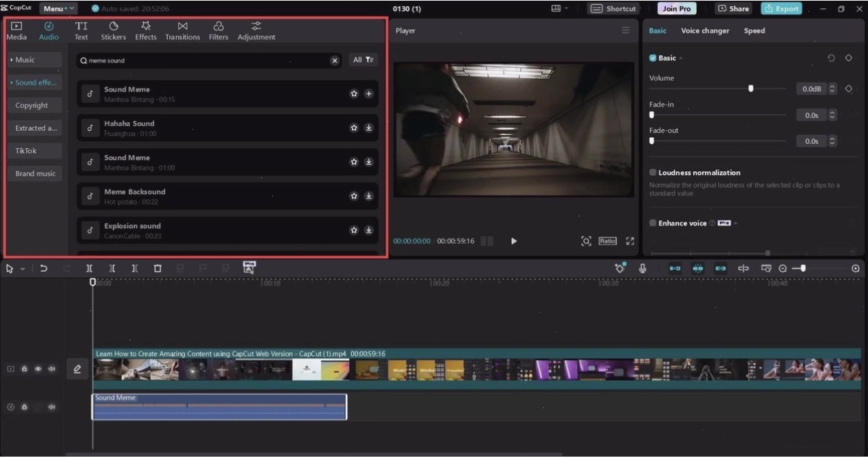868x458 pixels.
Task: Mute the video track audio
Action: coord(52,369)
